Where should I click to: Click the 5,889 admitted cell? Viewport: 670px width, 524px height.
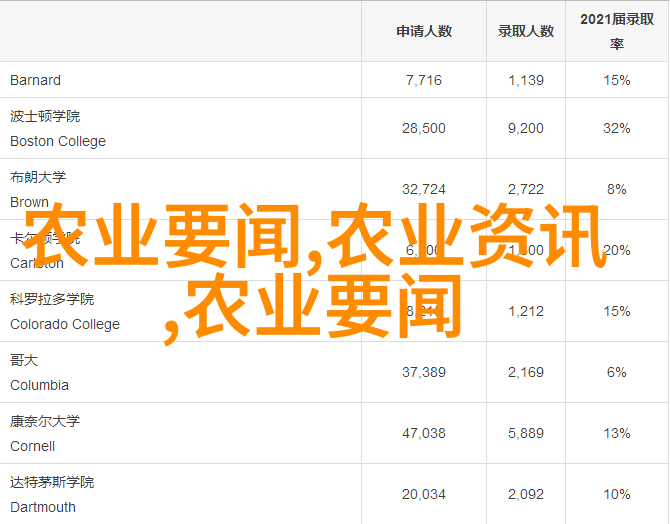point(526,433)
